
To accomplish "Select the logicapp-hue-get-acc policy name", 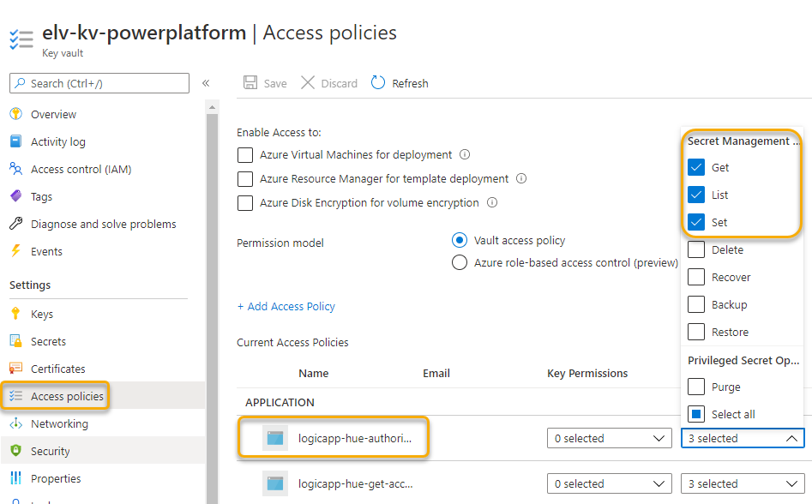I will click(355, 483).
